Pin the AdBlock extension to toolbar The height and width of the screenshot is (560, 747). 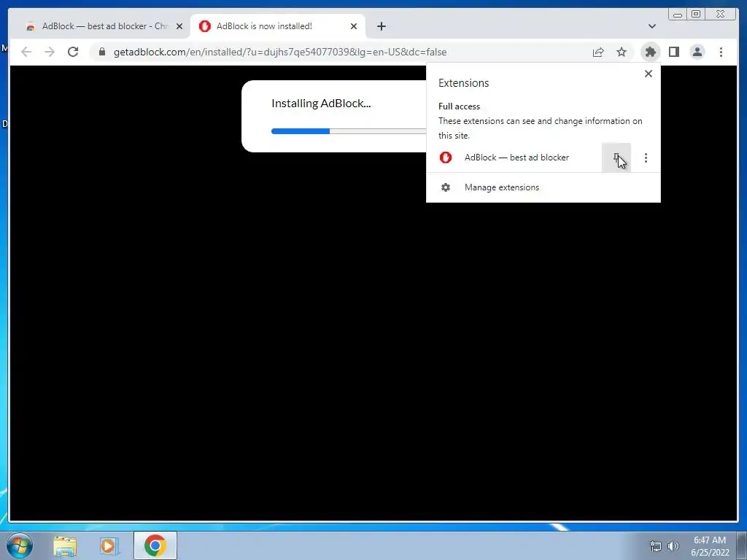pyautogui.click(x=616, y=157)
